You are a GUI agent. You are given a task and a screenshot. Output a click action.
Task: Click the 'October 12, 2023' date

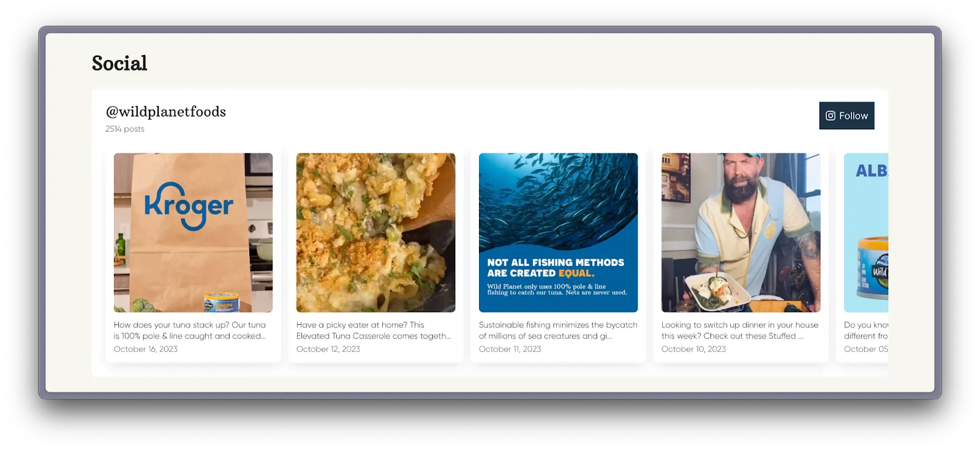click(328, 349)
